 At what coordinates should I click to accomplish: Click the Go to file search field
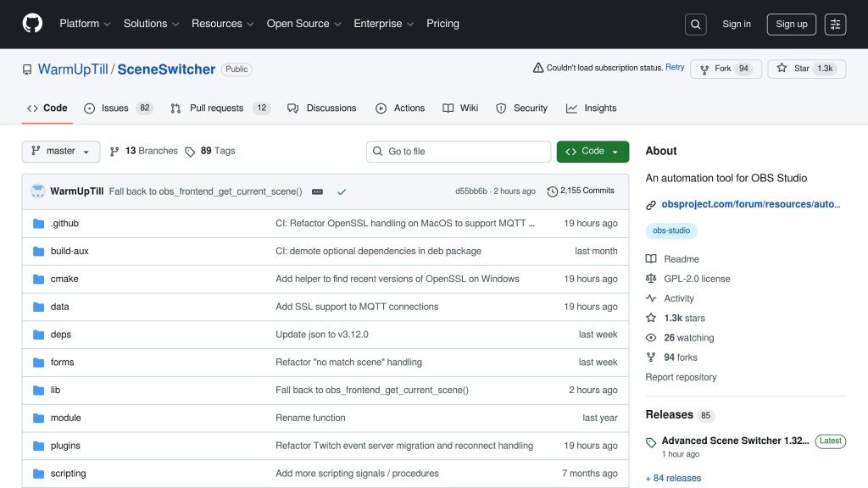[x=458, y=151]
